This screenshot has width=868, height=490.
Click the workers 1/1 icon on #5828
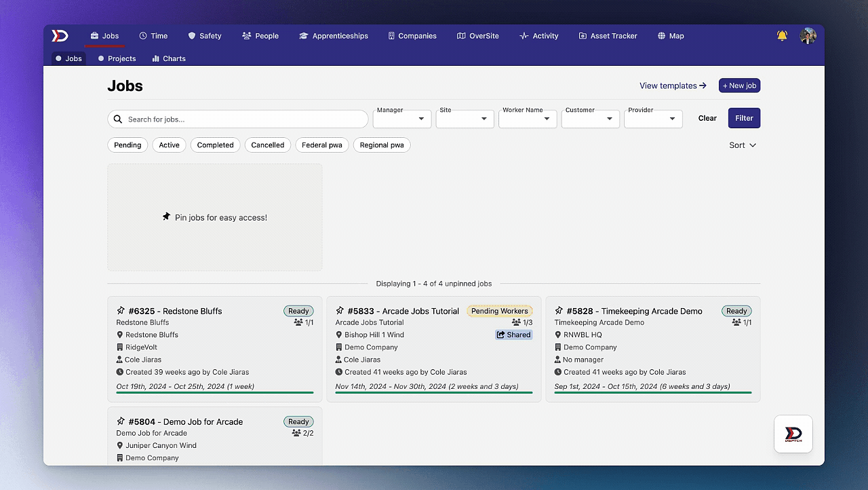point(736,323)
